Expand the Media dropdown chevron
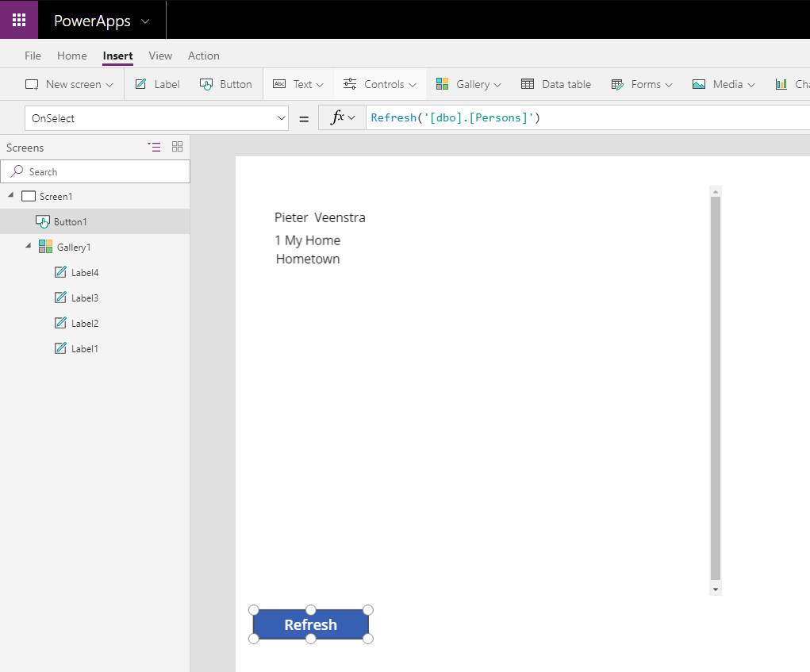 point(751,85)
